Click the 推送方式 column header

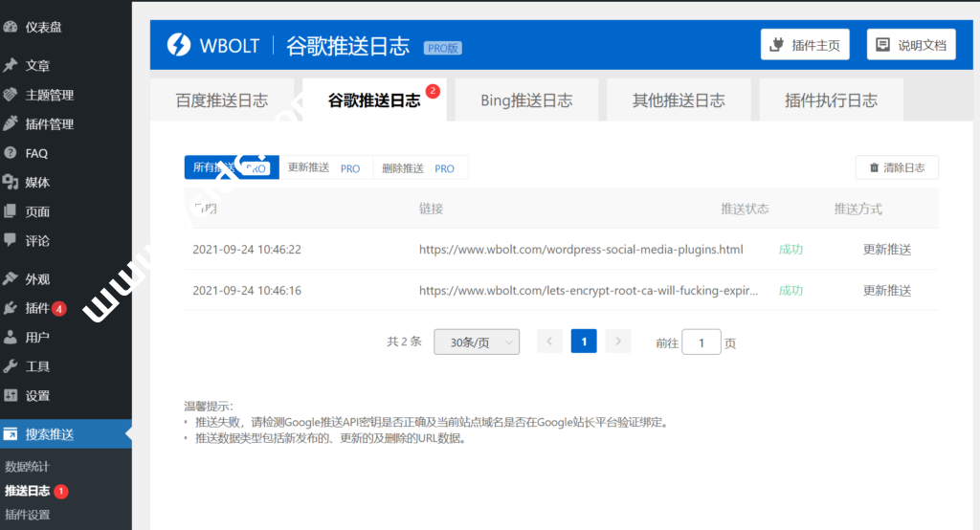(858, 209)
